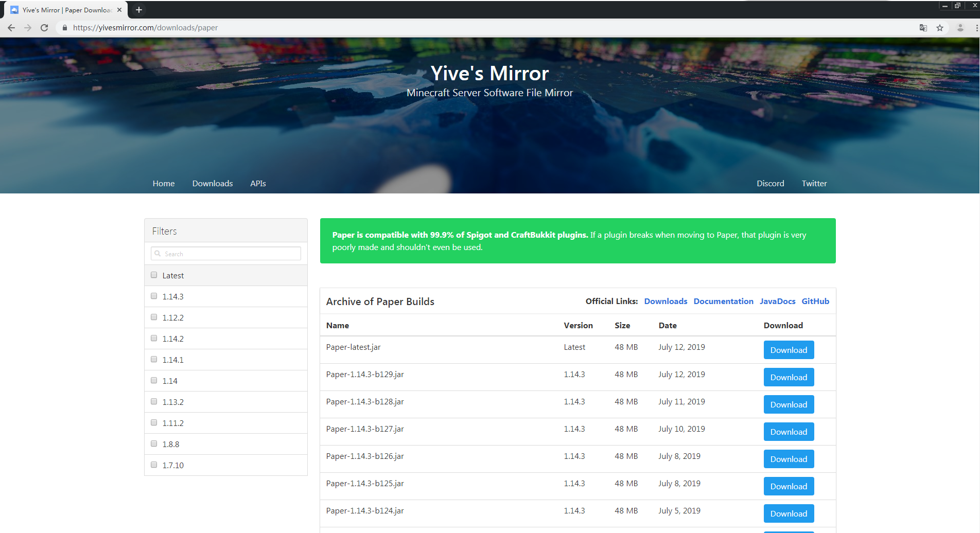Click the Paper-1.14.3-b125.jar file name
The height and width of the screenshot is (533, 980).
pyautogui.click(x=365, y=484)
